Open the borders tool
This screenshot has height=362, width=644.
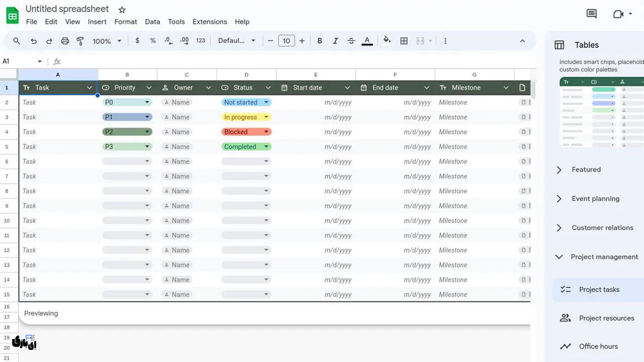coord(404,41)
